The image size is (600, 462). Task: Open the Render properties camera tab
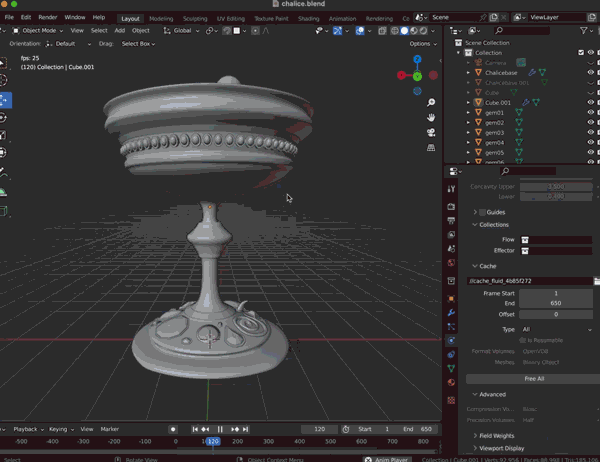click(x=452, y=207)
